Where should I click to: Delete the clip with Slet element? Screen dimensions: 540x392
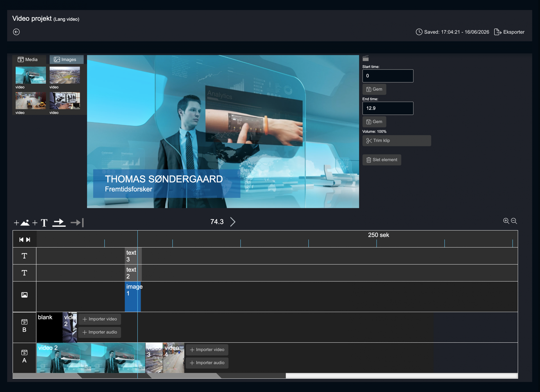click(x=382, y=160)
